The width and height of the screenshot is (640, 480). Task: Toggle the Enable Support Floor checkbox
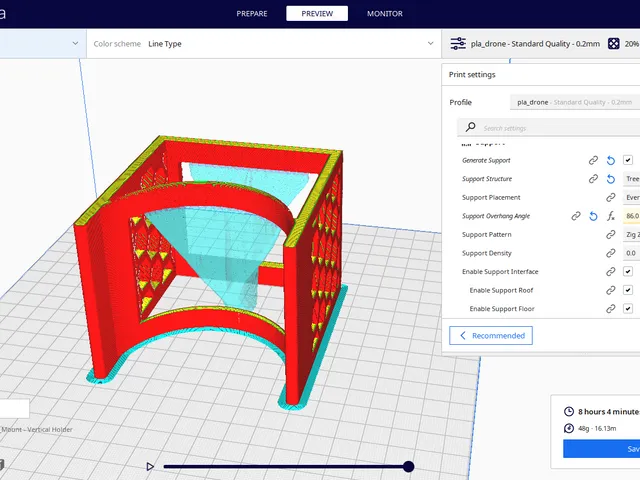[628, 309]
